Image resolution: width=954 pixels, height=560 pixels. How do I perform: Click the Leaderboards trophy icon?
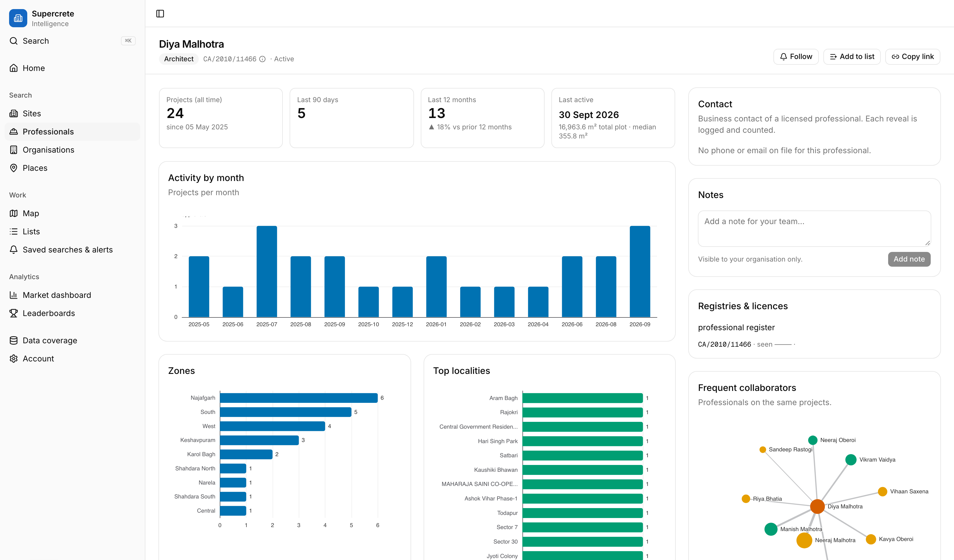[x=14, y=313]
